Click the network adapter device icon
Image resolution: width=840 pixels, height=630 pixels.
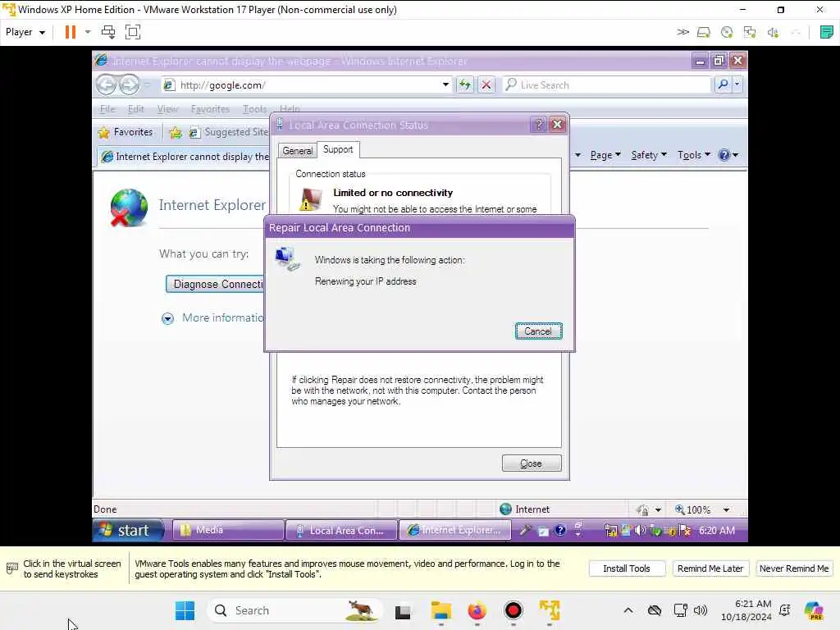click(750, 33)
